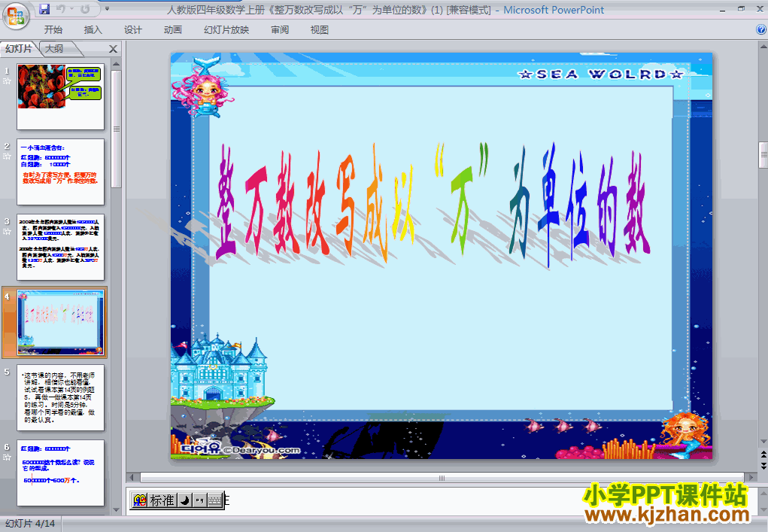Select the colorful WordArt title on the slide
The height and width of the screenshot is (532, 768).
tap(433, 205)
